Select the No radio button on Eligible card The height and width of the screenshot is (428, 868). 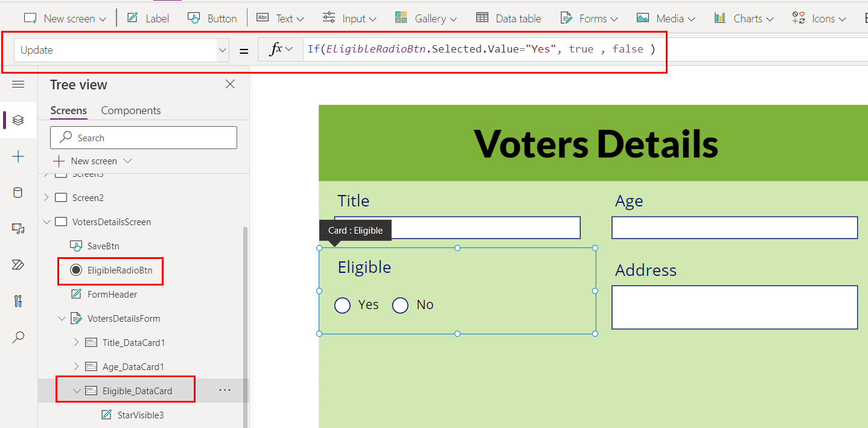pos(400,305)
